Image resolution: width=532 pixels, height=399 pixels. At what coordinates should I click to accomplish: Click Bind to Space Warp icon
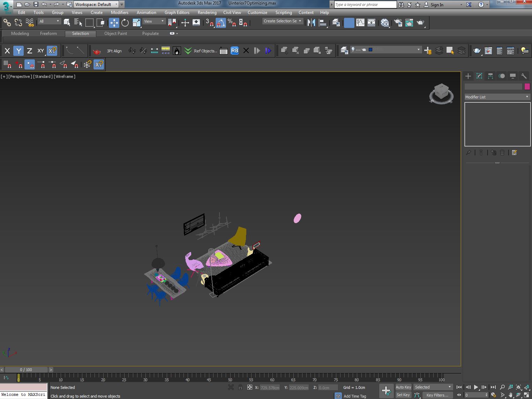pyautogui.click(x=30, y=23)
